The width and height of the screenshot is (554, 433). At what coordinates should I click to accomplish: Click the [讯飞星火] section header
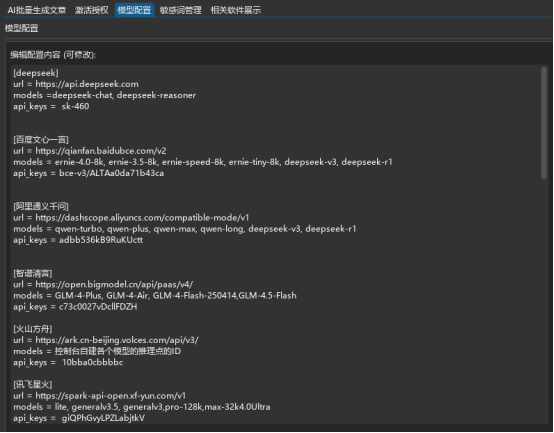[33, 385]
